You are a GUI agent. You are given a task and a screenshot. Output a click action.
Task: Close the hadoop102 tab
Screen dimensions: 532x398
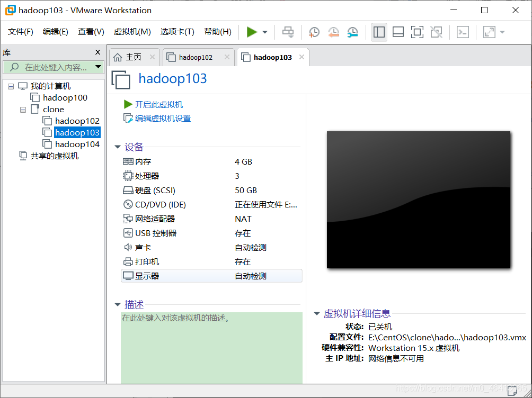(227, 57)
